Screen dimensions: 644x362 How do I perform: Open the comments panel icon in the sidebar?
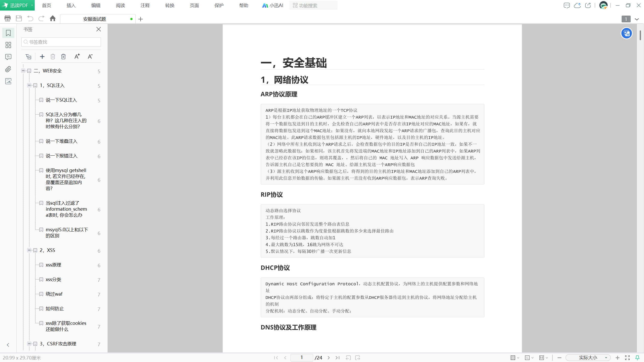point(8,57)
